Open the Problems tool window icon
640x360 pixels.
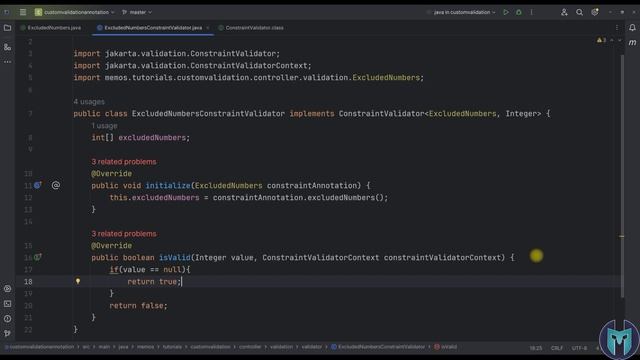point(7,319)
